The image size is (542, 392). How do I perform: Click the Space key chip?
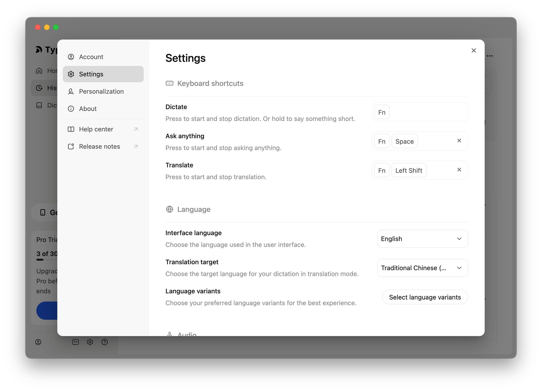click(404, 142)
